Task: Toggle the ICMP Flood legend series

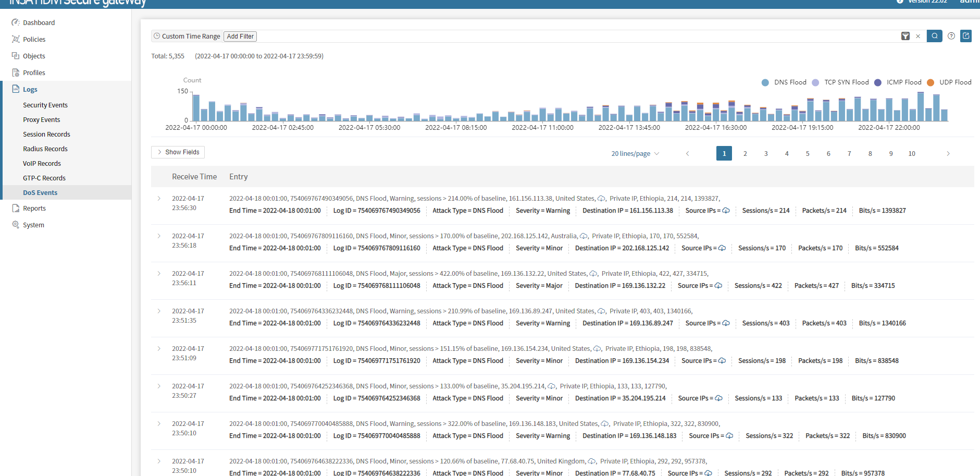Action: pos(898,82)
